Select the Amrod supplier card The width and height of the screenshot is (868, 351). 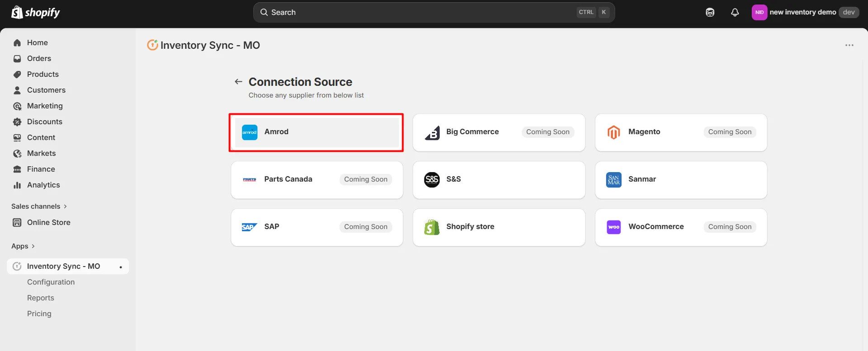coord(317,132)
